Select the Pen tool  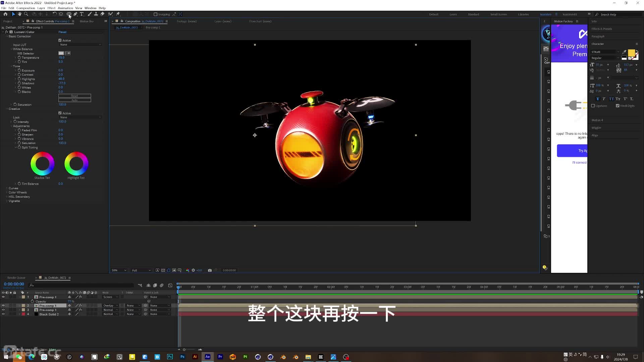click(75, 14)
